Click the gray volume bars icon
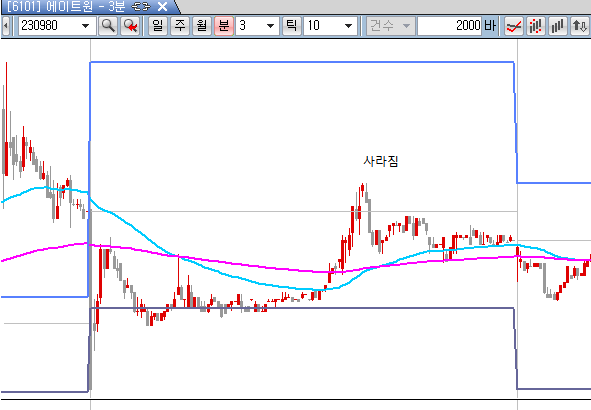 [557, 26]
